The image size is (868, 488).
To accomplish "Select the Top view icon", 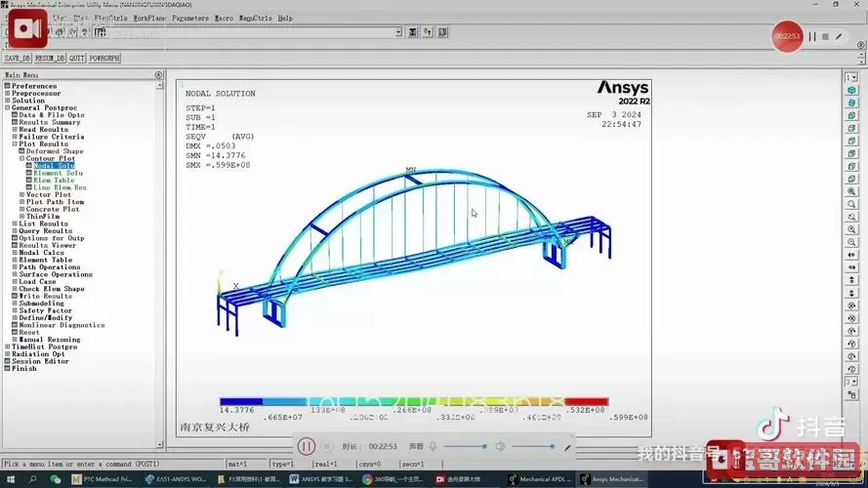I will (852, 142).
